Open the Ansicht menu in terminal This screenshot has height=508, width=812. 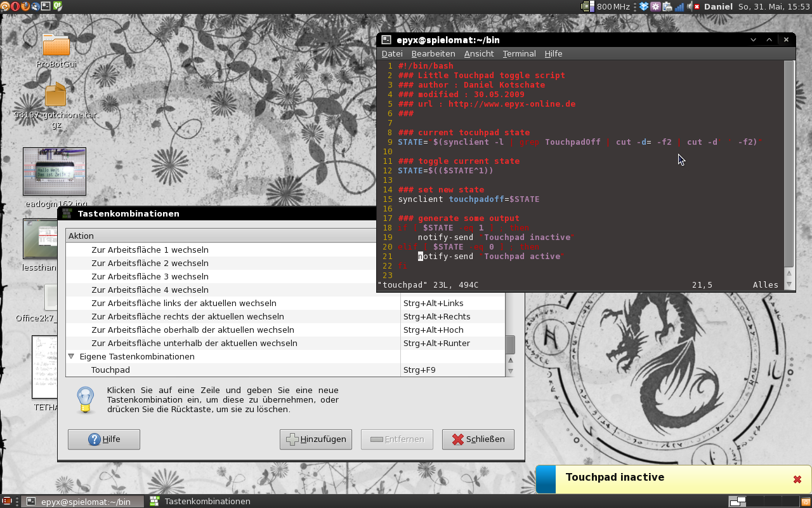pyautogui.click(x=479, y=54)
